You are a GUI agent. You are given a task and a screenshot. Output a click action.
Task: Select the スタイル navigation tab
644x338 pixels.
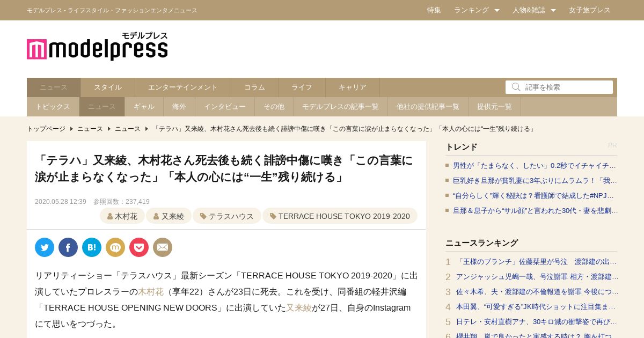(x=108, y=87)
